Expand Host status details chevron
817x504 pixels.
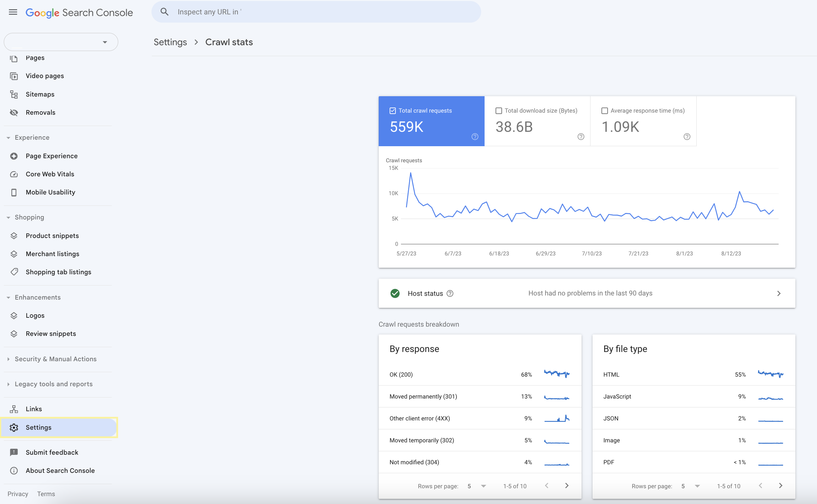point(779,293)
